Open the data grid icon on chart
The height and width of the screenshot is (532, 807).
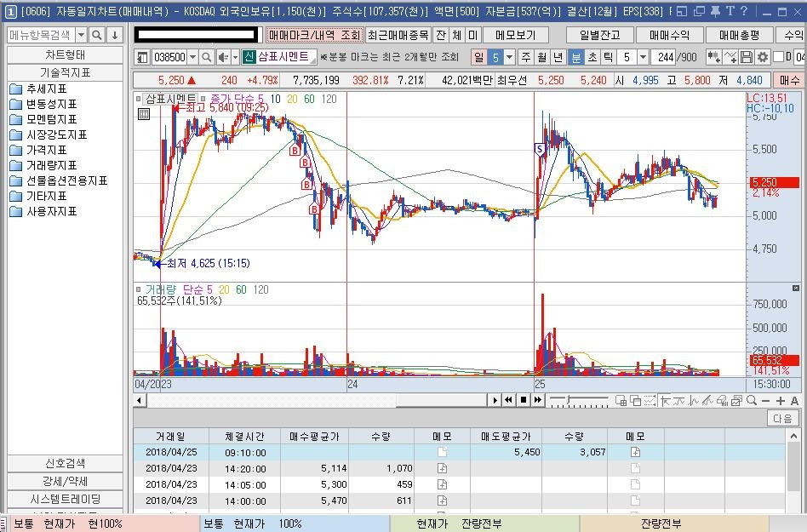(144, 114)
